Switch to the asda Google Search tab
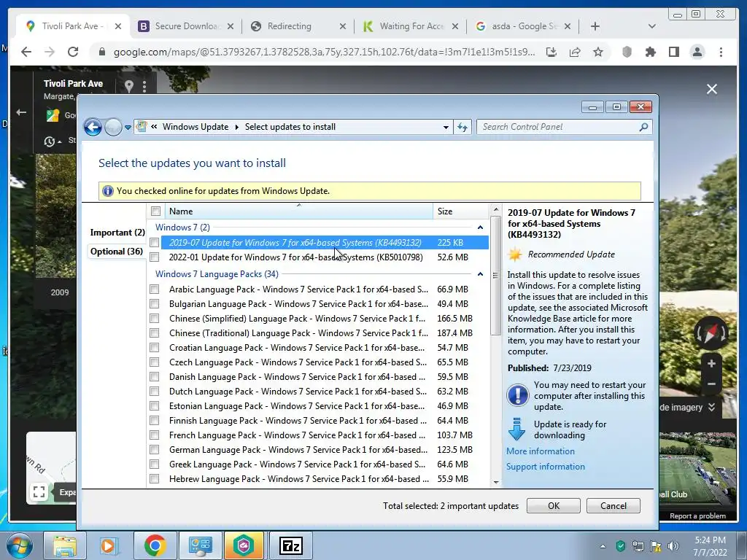Image resolution: width=747 pixels, height=560 pixels. [523, 26]
